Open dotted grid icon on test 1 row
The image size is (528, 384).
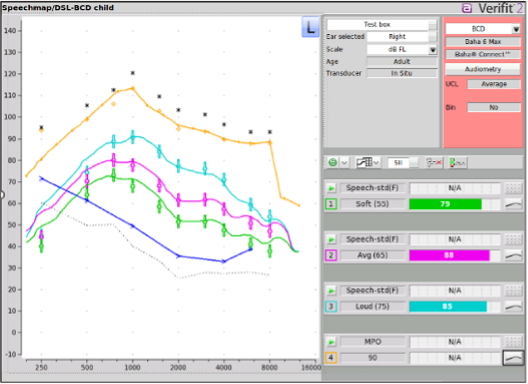tap(513, 188)
